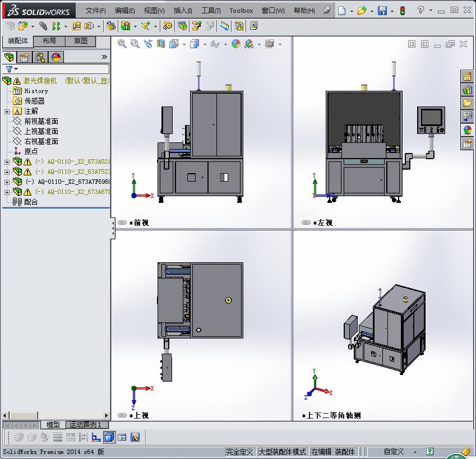Click the tree horizontal scrollbar right arrow

(107, 415)
